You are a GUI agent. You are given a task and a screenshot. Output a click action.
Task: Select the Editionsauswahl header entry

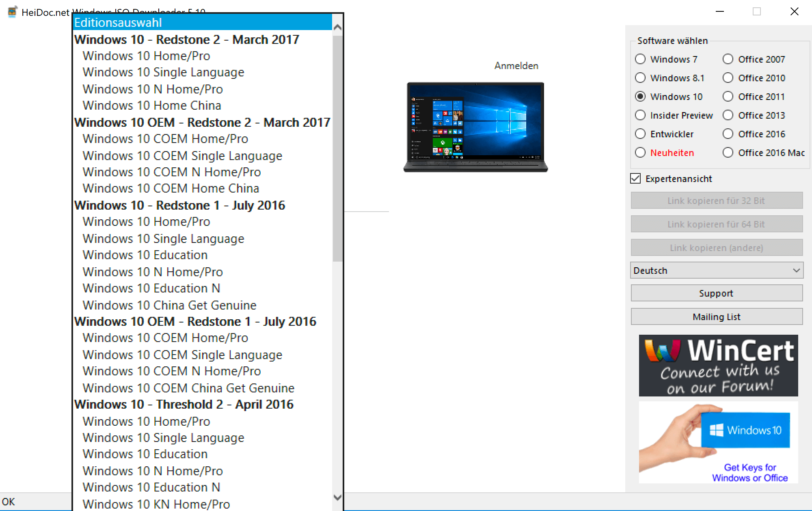click(203, 22)
